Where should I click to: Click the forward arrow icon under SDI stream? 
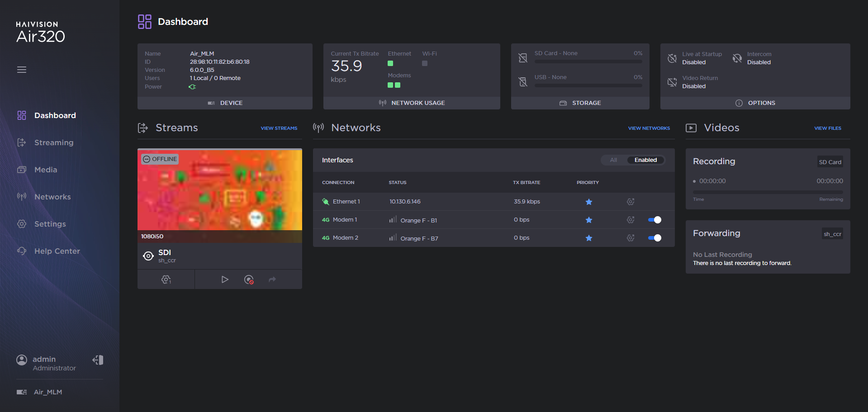[272, 279]
